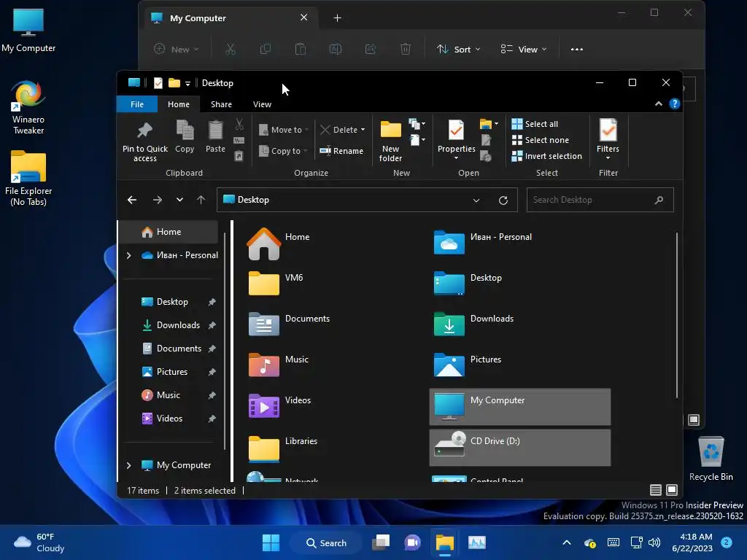Click the file pane vertical scrollbar

pos(676,315)
